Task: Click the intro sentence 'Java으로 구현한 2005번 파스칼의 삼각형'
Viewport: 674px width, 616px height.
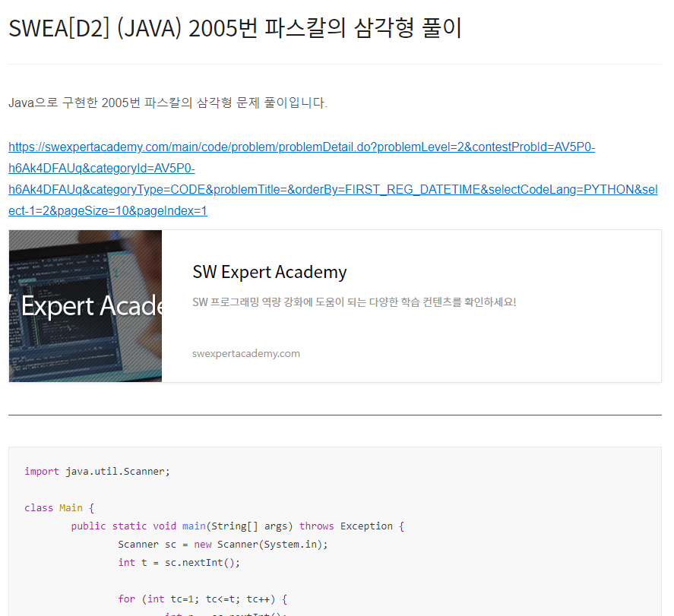Action: [x=168, y=103]
